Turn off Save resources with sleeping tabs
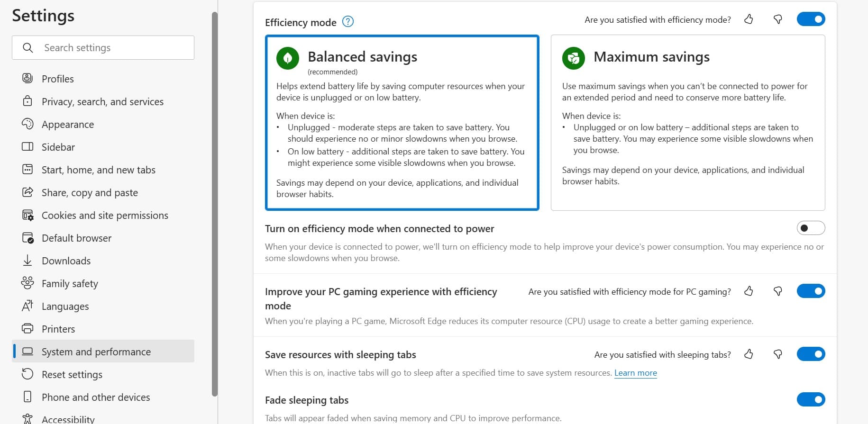 (x=811, y=354)
